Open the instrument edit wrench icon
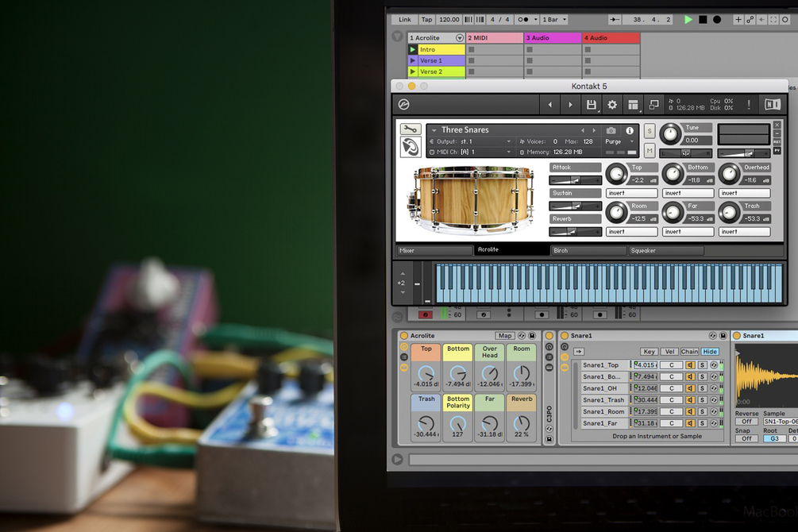 click(x=411, y=129)
